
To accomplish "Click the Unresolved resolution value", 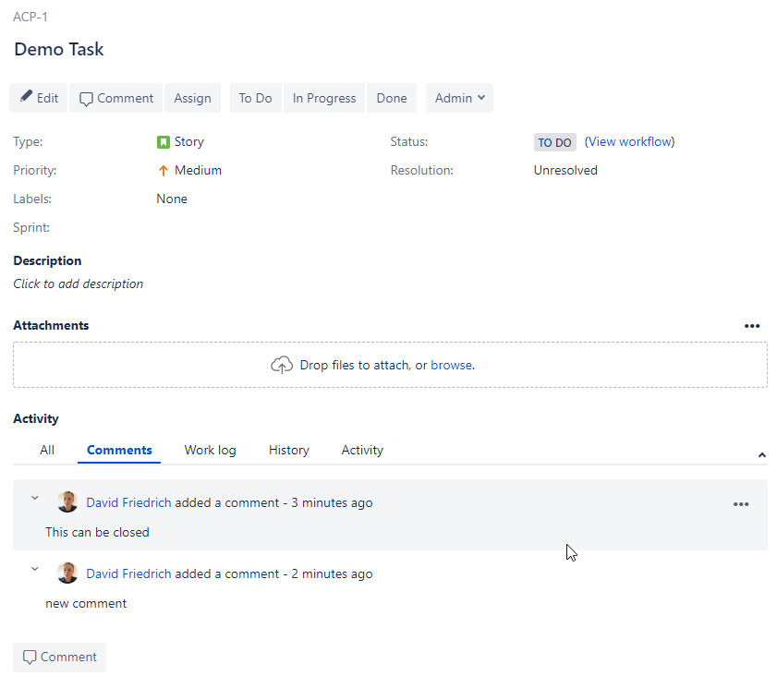I will click(565, 171).
